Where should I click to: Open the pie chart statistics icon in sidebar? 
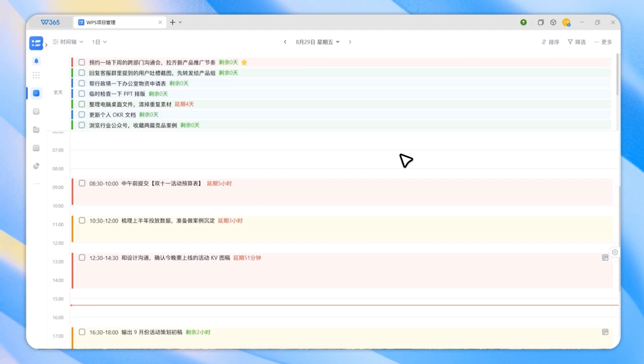coord(36,166)
